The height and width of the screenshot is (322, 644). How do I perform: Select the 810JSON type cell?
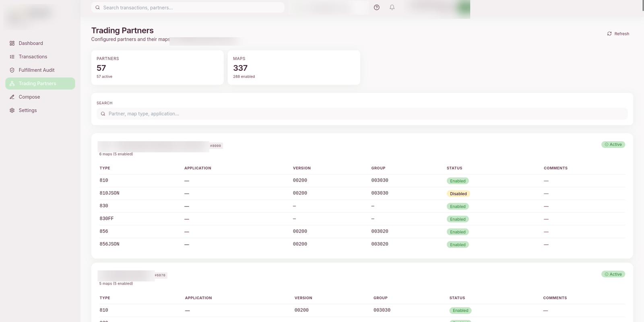click(109, 193)
